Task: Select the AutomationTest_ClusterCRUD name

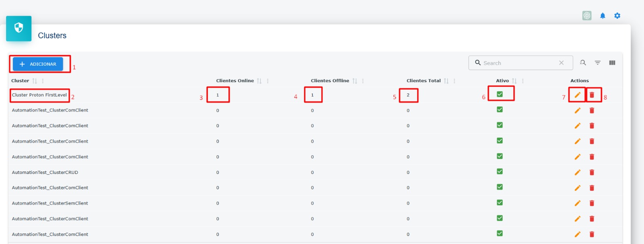Action: pyautogui.click(x=45, y=172)
